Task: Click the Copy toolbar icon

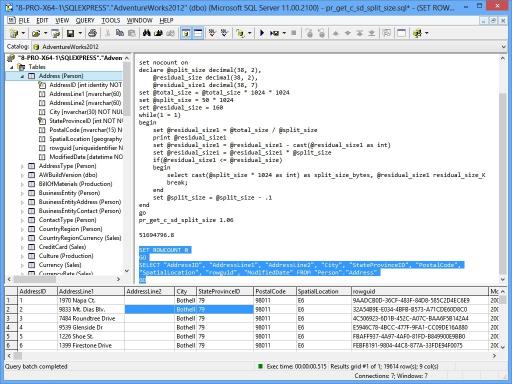Action: coord(120,33)
